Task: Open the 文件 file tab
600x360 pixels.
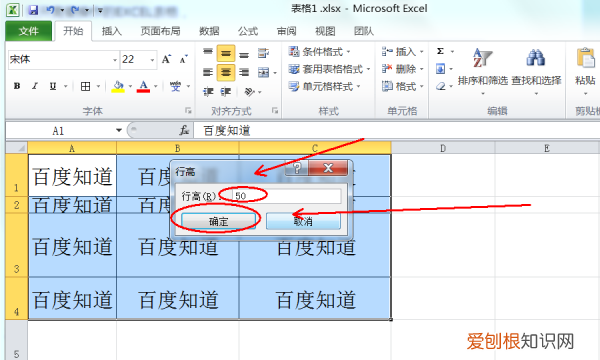Action: [29, 31]
